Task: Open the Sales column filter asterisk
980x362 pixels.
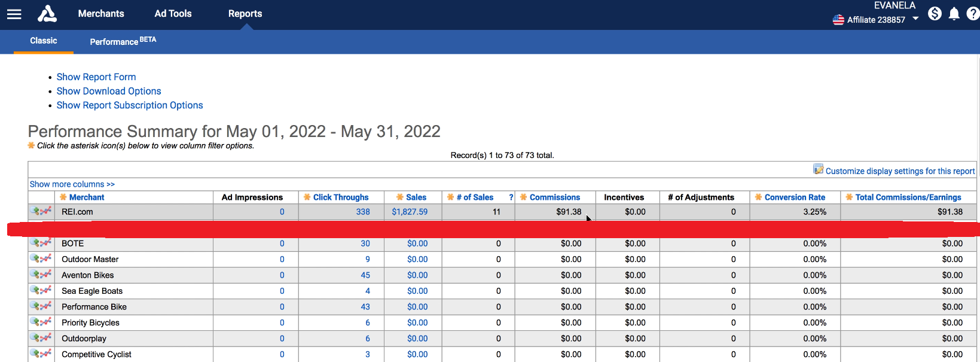Action: [400, 197]
